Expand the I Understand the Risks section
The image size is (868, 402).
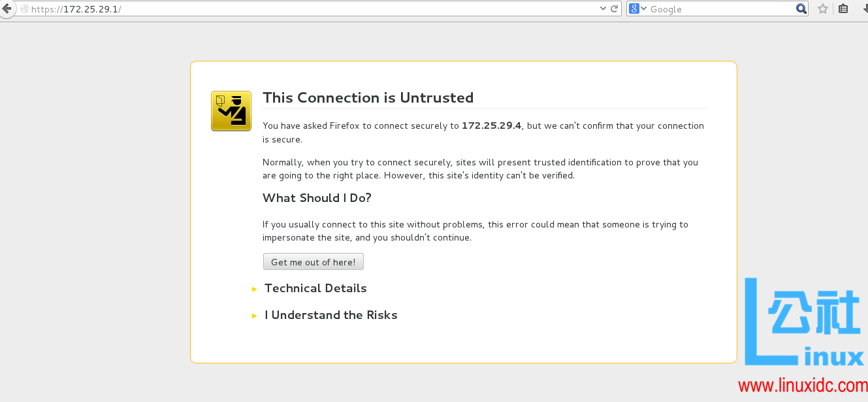point(330,315)
